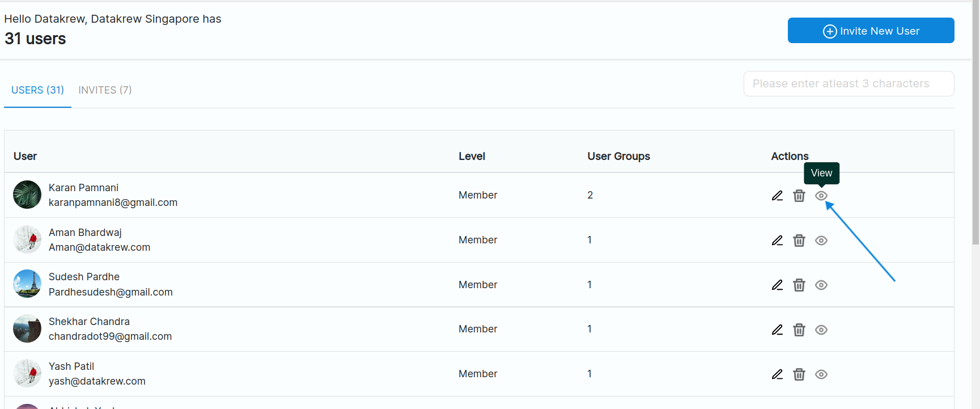The height and width of the screenshot is (409, 980).
Task: Select email yash@datakrew.com
Action: pos(97,381)
